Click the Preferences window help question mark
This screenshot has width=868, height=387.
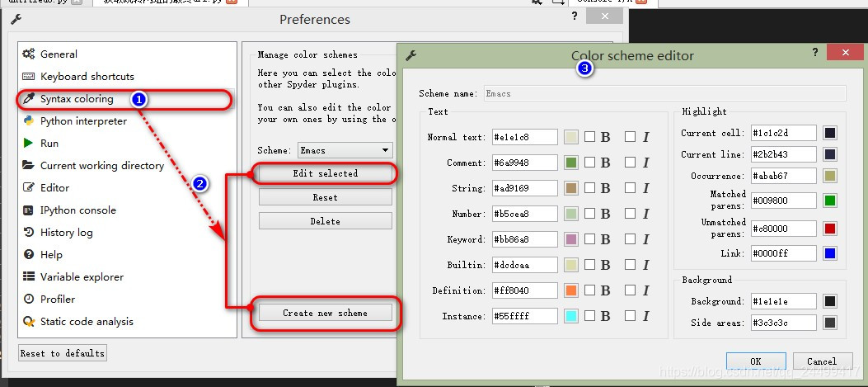click(x=574, y=16)
